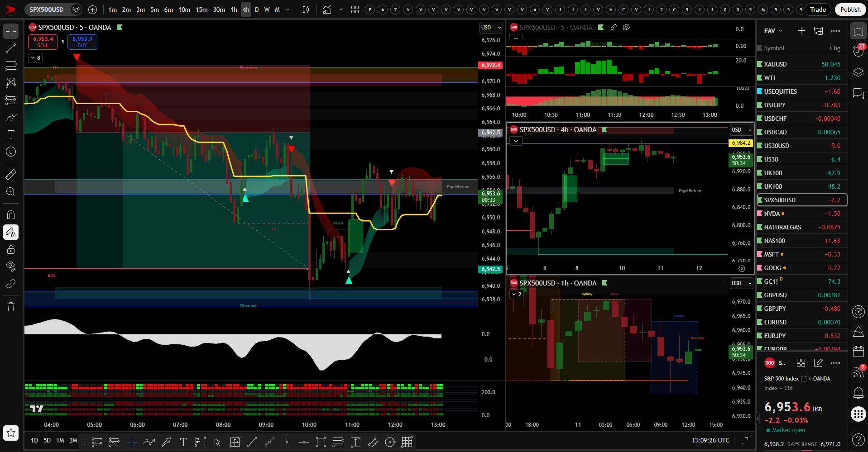Collapse the indicator legend showing 8
This screenshot has width=868, height=452.
click(x=35, y=57)
